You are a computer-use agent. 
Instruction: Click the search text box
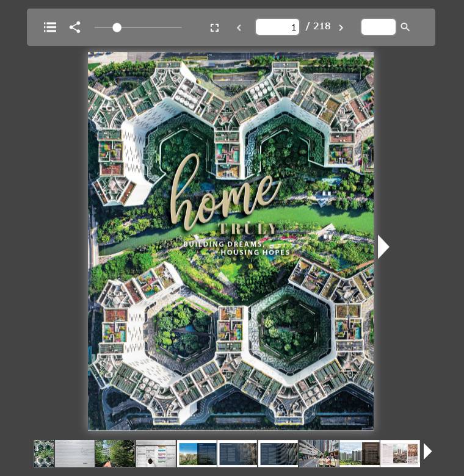tap(378, 27)
